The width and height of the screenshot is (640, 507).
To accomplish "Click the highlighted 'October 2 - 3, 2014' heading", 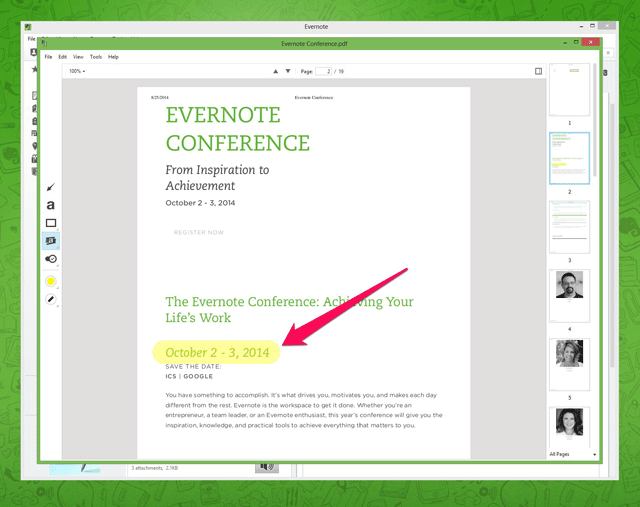I will [217, 352].
